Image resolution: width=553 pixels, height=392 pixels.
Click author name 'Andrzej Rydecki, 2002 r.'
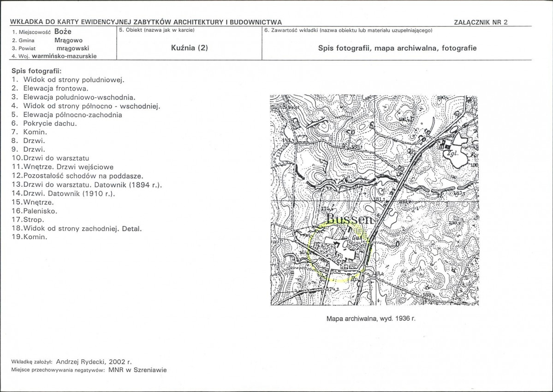94,362
